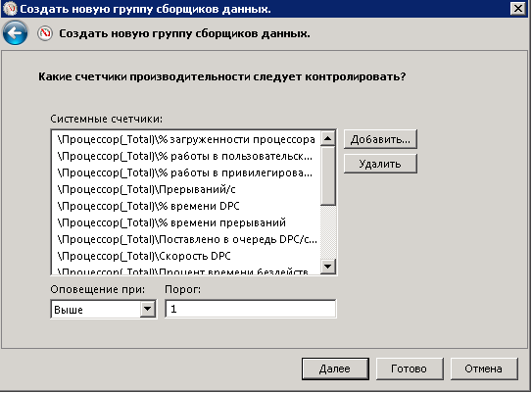The width and height of the screenshot is (532, 393).
Task: Select the % времени DPC counter
Action: 186,206
